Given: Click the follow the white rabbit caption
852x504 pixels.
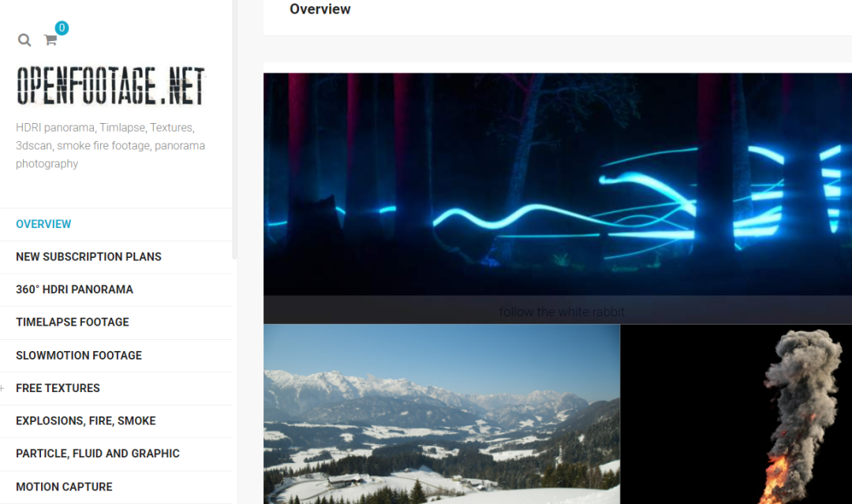Looking at the screenshot, I should 562,312.
